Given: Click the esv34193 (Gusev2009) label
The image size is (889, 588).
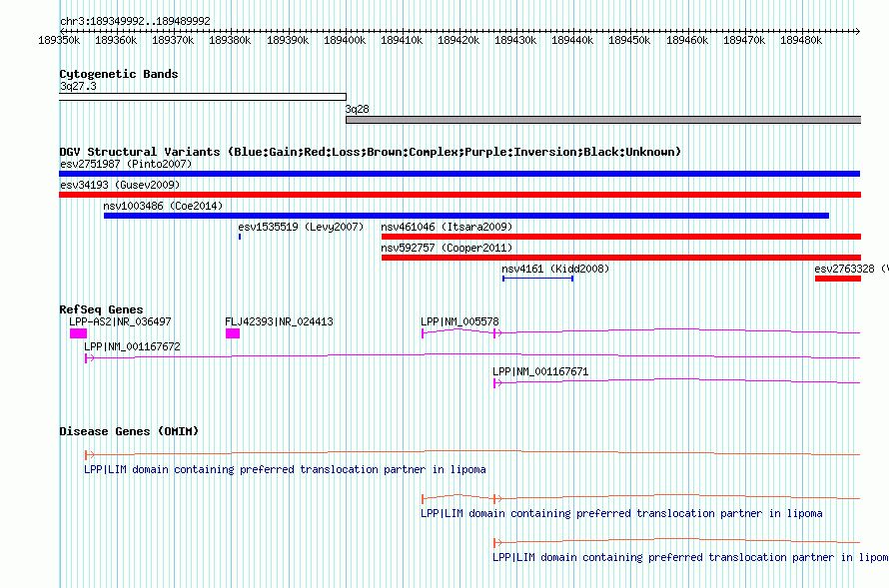Looking at the screenshot, I should coord(120,186).
